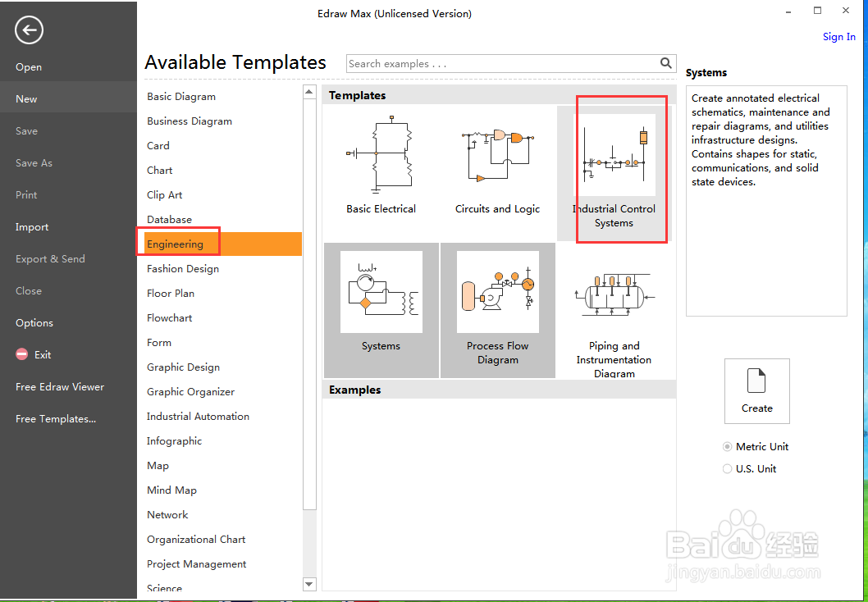The width and height of the screenshot is (868, 602).
Task: Click the search magnifier icon
Action: (x=666, y=63)
